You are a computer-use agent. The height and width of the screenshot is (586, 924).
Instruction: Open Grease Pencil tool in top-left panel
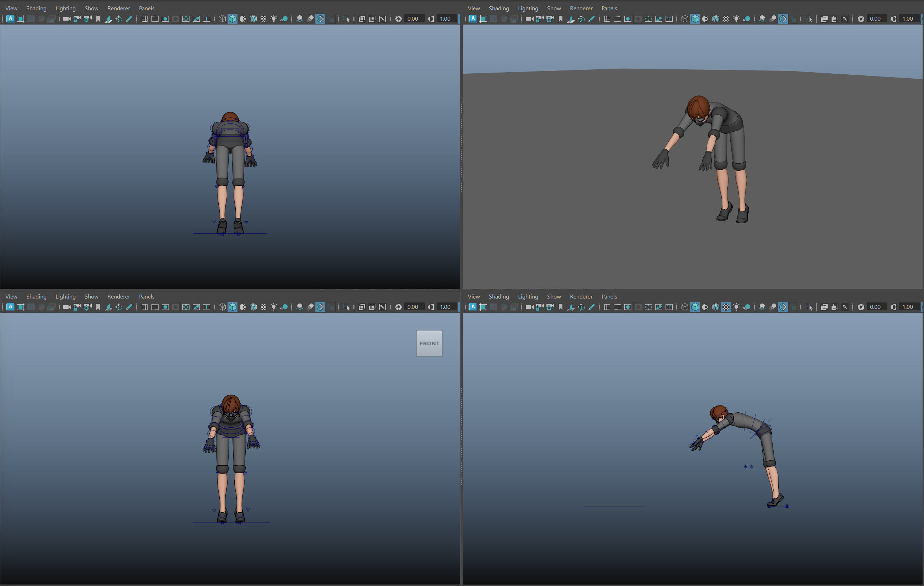point(129,19)
